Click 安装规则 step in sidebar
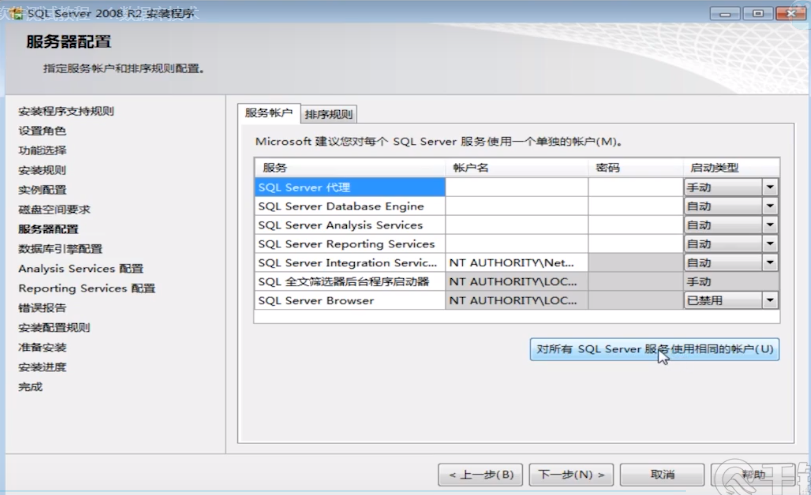The image size is (811, 495). (x=42, y=170)
